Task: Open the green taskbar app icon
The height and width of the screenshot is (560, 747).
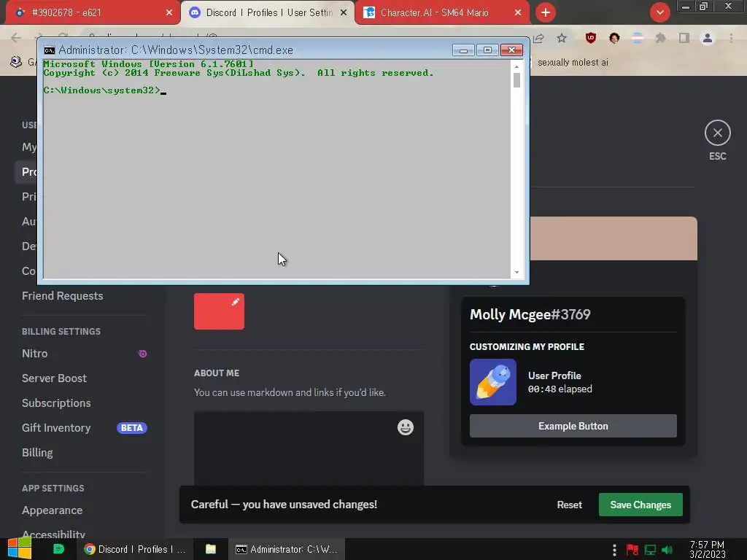Action: 58,549
